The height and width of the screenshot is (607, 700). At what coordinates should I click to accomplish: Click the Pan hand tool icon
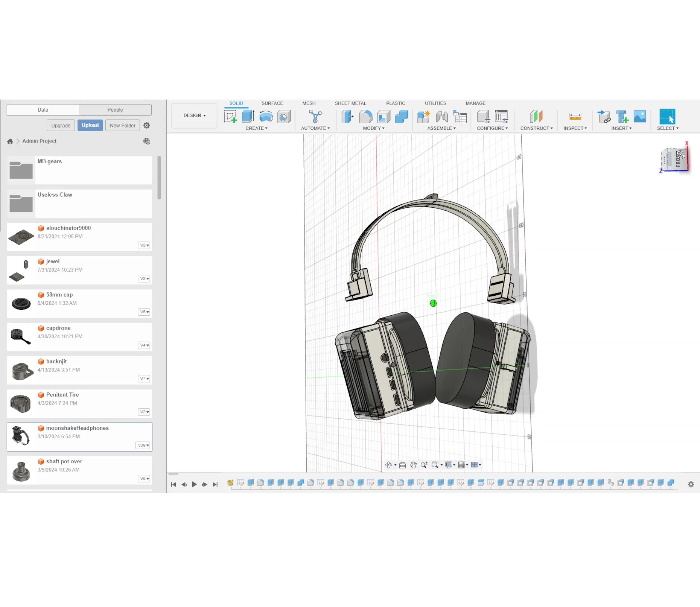pyautogui.click(x=413, y=465)
